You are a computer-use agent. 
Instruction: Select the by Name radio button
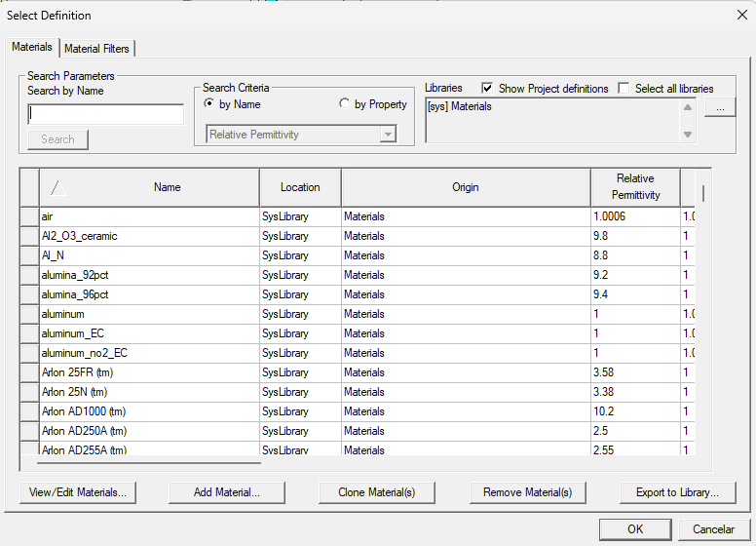(x=208, y=103)
